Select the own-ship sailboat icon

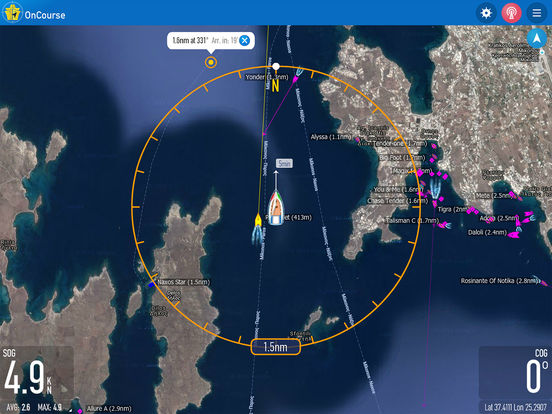click(276, 207)
